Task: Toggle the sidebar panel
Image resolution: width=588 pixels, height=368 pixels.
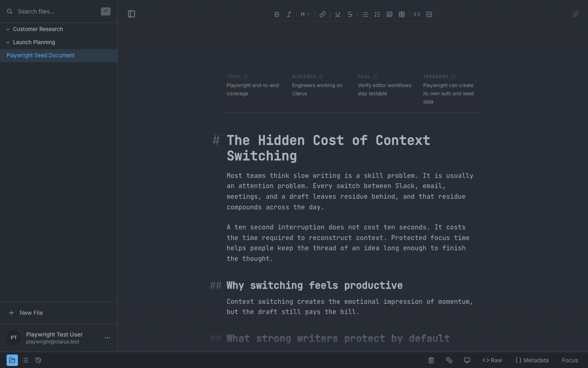Action: pos(131,14)
